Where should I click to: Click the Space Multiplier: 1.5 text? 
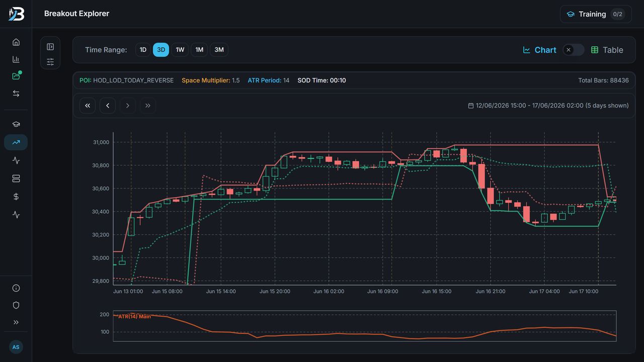[211, 80]
